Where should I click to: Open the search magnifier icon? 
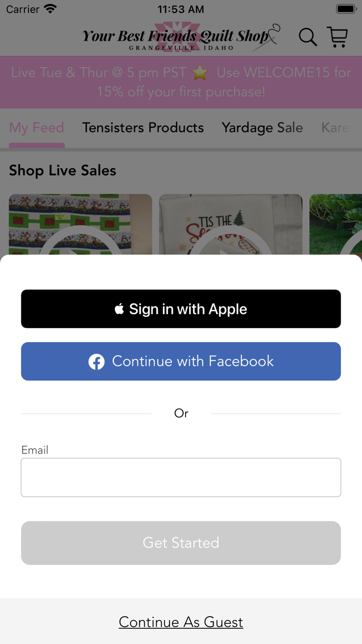coord(308,37)
